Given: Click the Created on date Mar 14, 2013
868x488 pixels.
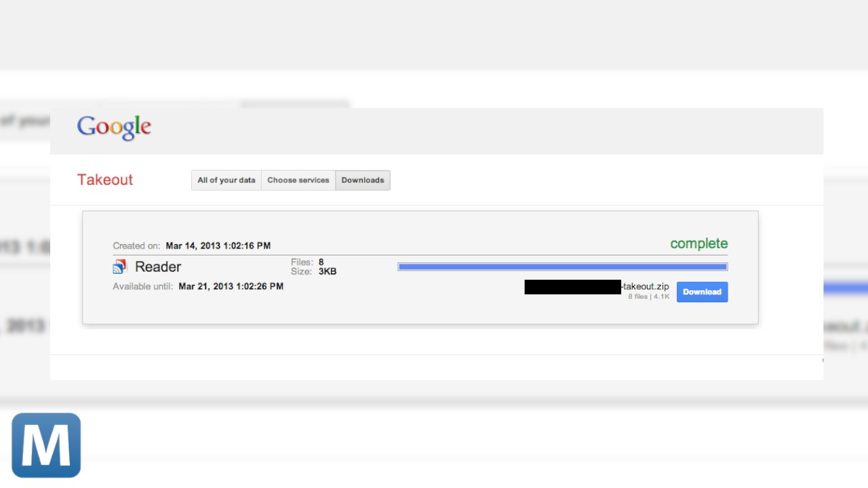Looking at the screenshot, I should point(218,246).
